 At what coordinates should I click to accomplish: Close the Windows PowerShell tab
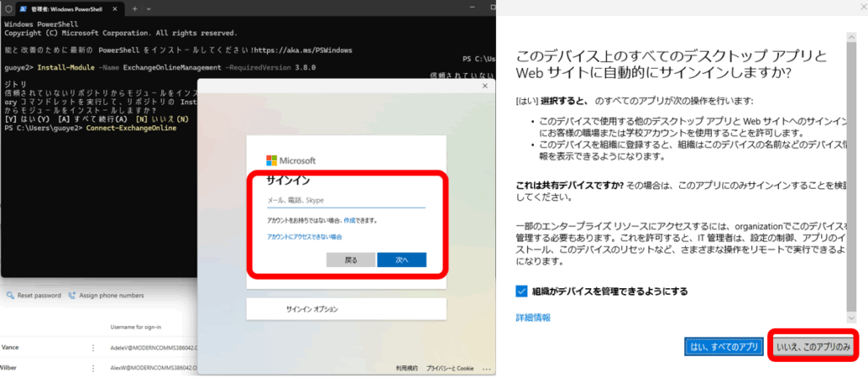(115, 9)
